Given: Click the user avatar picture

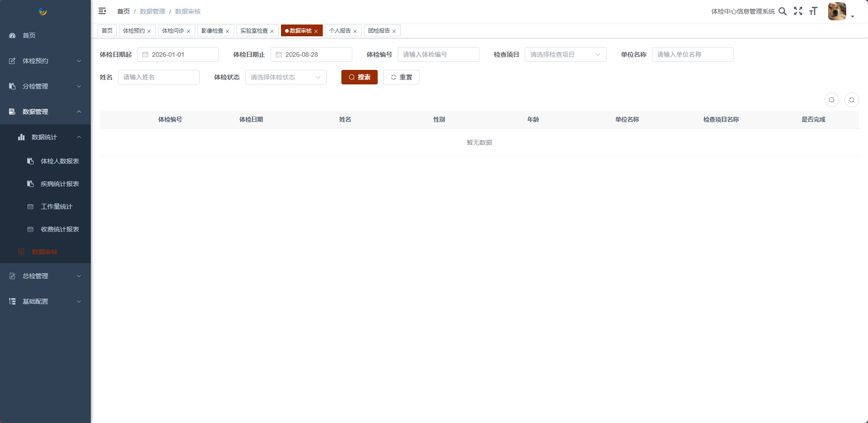Looking at the screenshot, I should point(837,11).
